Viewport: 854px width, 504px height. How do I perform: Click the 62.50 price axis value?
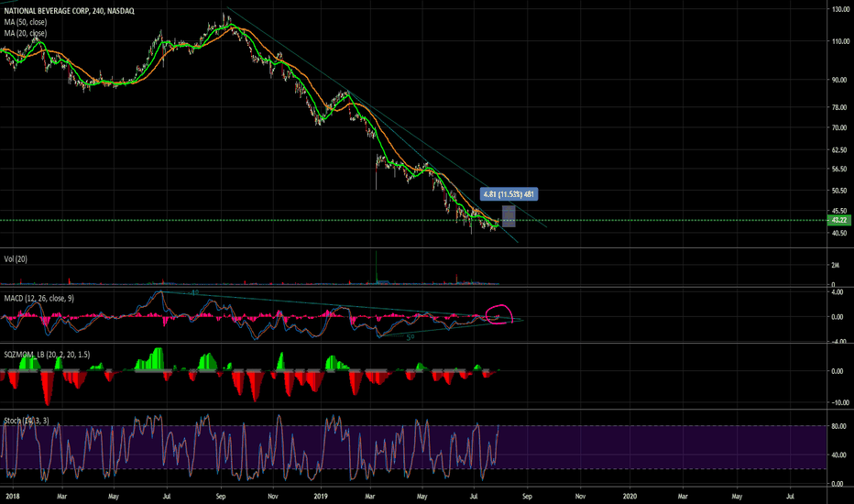(x=840, y=150)
